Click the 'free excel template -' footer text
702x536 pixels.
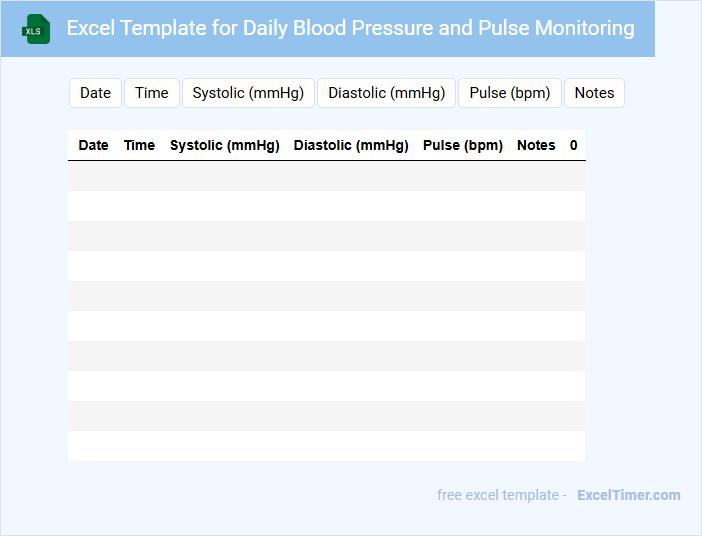pyautogui.click(x=502, y=495)
